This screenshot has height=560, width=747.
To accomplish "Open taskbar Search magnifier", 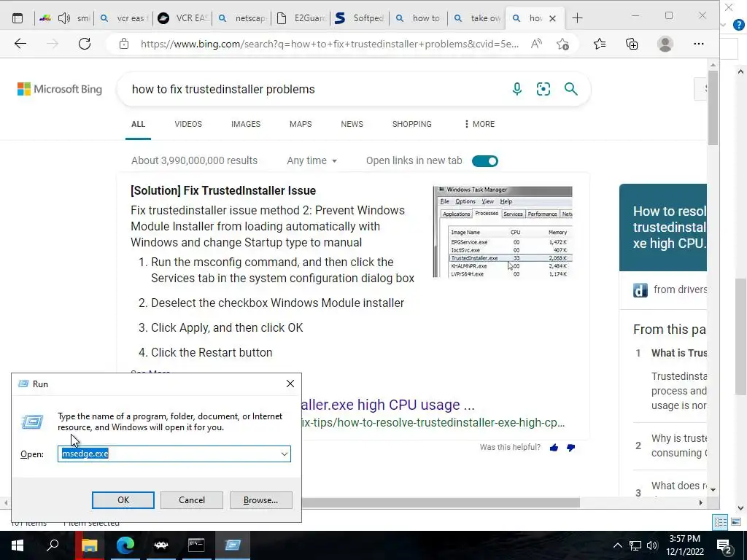I will (x=53, y=545).
